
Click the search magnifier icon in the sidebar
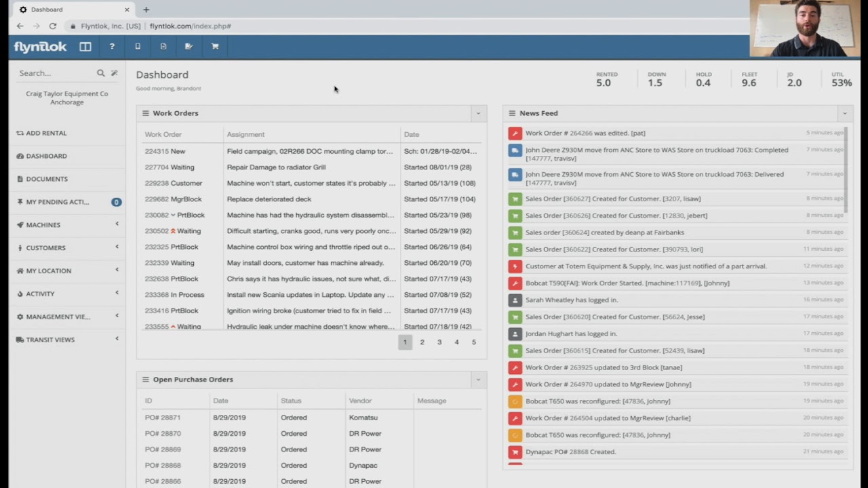pos(100,73)
